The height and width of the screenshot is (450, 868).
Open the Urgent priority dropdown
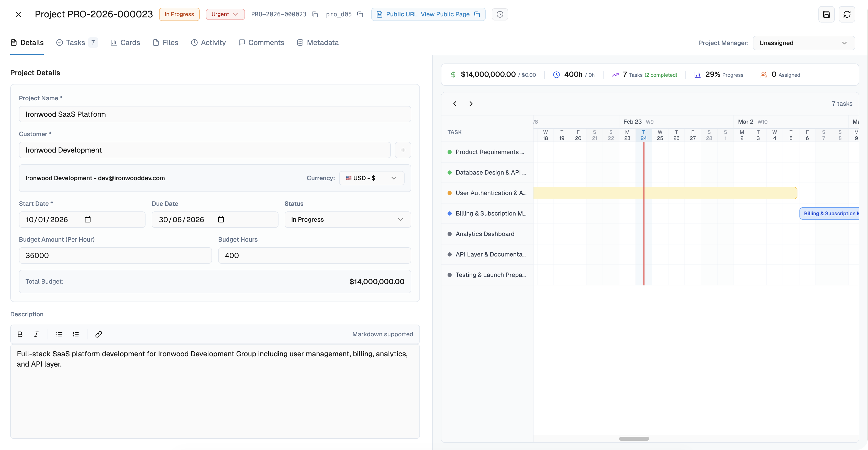pyautogui.click(x=225, y=14)
